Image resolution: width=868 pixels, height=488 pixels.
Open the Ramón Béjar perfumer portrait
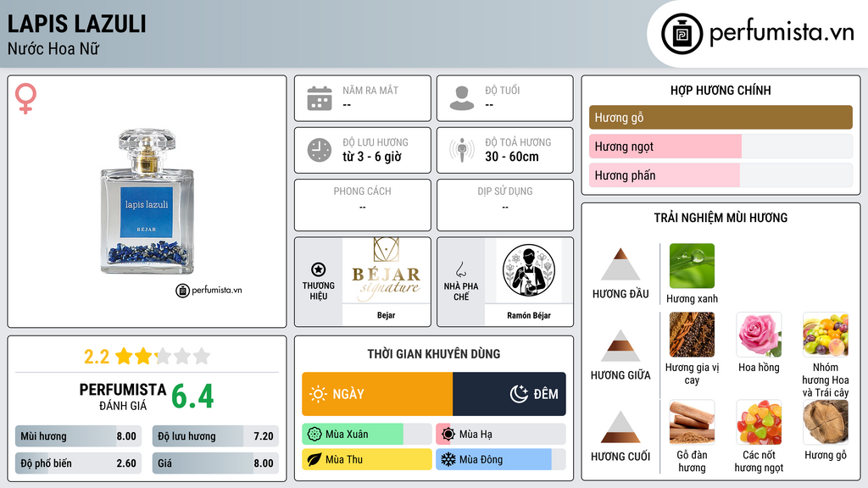coord(529,270)
